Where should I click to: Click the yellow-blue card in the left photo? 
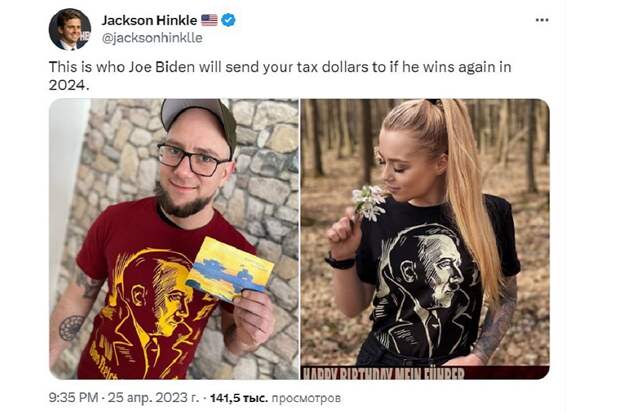[230, 269]
